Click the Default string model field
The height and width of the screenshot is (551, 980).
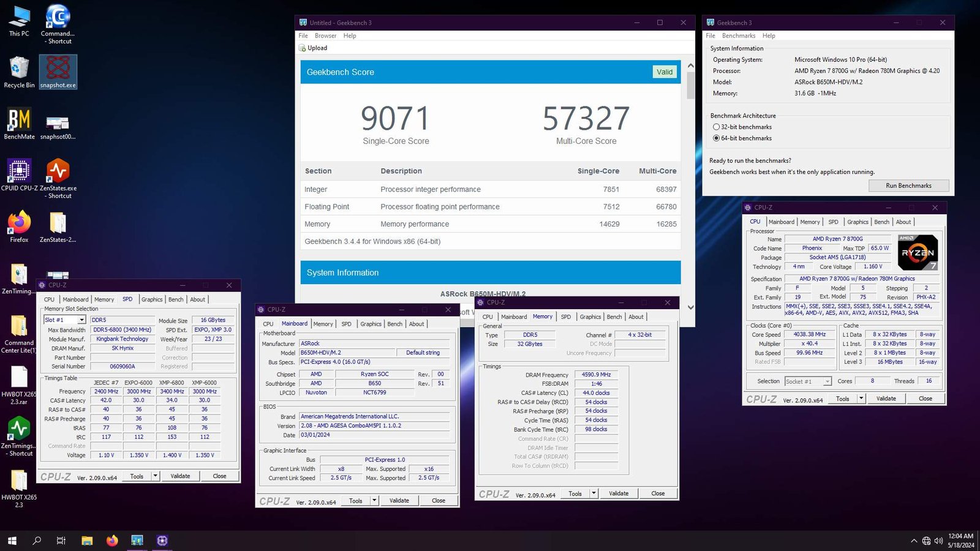[423, 353]
